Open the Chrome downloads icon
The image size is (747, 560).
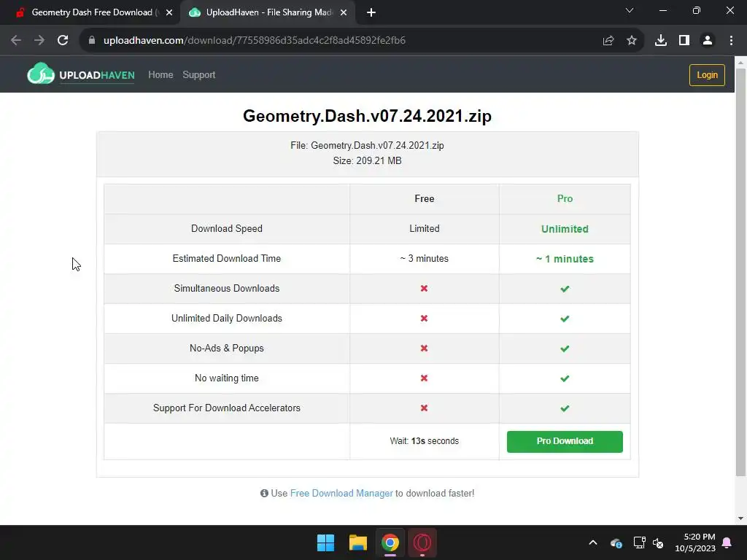pyautogui.click(x=661, y=41)
